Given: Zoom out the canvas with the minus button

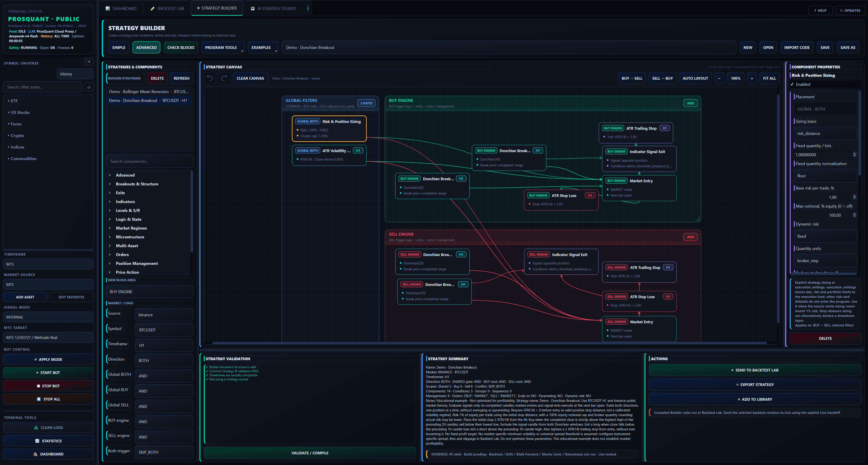Looking at the screenshot, I should pyautogui.click(x=719, y=78).
